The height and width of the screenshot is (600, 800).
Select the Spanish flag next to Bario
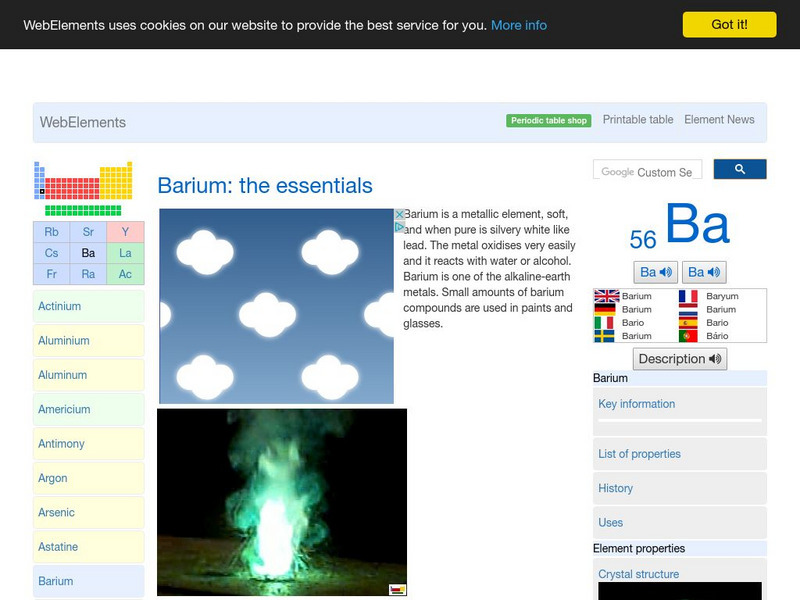[x=688, y=322]
